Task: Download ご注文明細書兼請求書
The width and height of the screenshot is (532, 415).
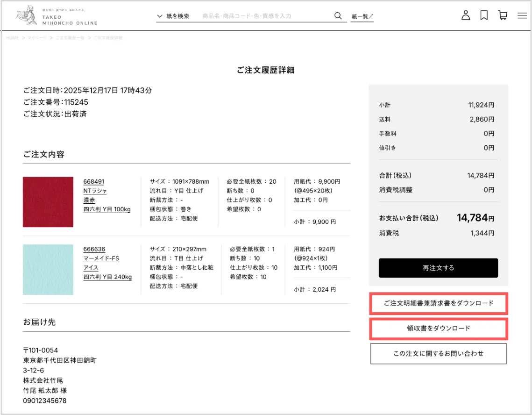Action: click(439, 303)
